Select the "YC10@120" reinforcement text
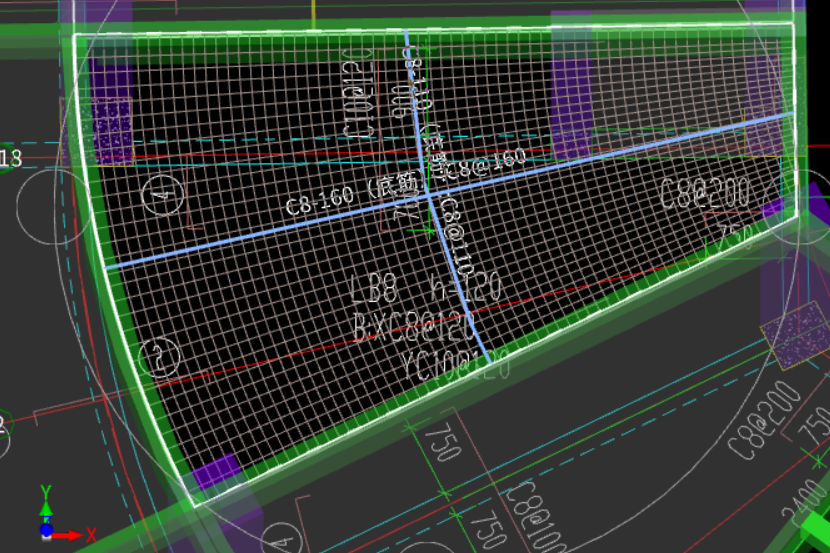 click(455, 365)
